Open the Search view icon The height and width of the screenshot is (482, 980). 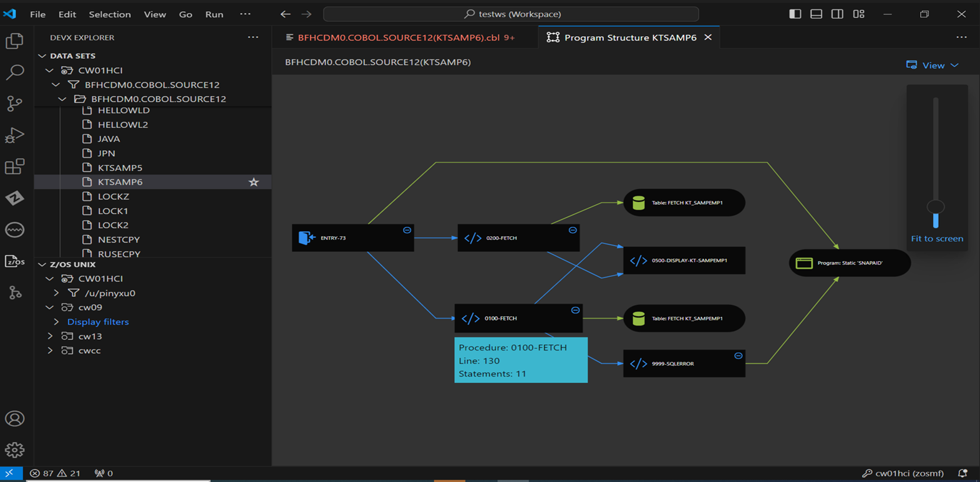click(x=14, y=72)
